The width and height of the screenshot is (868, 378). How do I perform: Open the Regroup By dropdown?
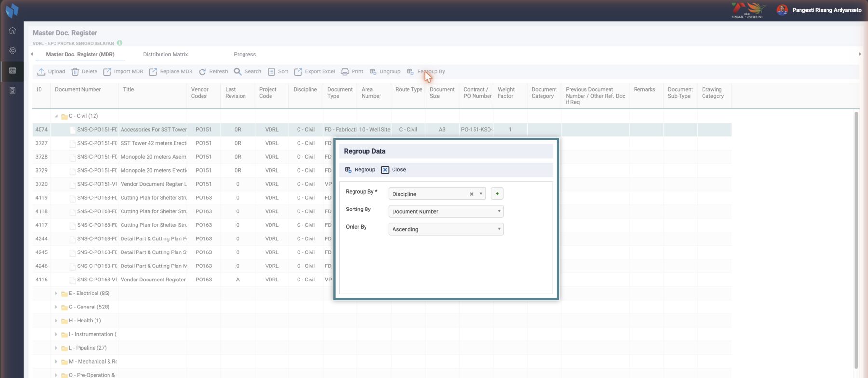pos(437,194)
